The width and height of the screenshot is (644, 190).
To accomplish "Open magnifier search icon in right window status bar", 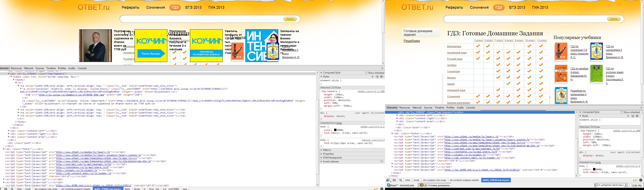I will 400,180.
